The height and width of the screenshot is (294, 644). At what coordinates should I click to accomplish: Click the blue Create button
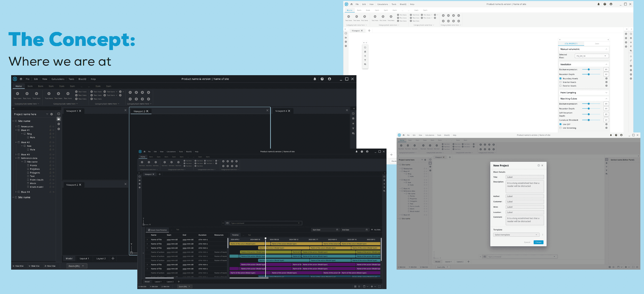point(538,242)
